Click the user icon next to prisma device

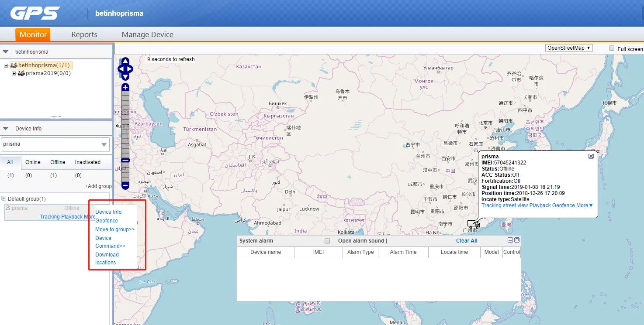coord(8,208)
